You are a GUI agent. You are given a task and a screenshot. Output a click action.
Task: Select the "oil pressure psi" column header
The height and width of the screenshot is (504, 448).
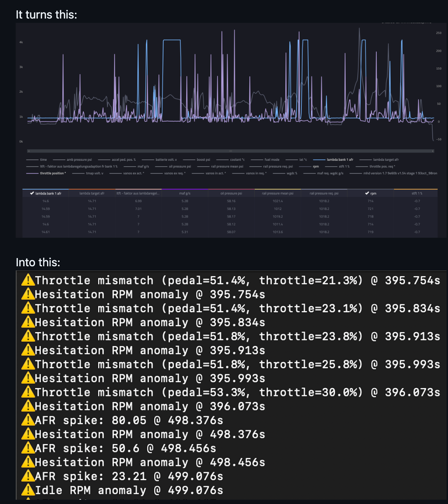click(x=231, y=193)
